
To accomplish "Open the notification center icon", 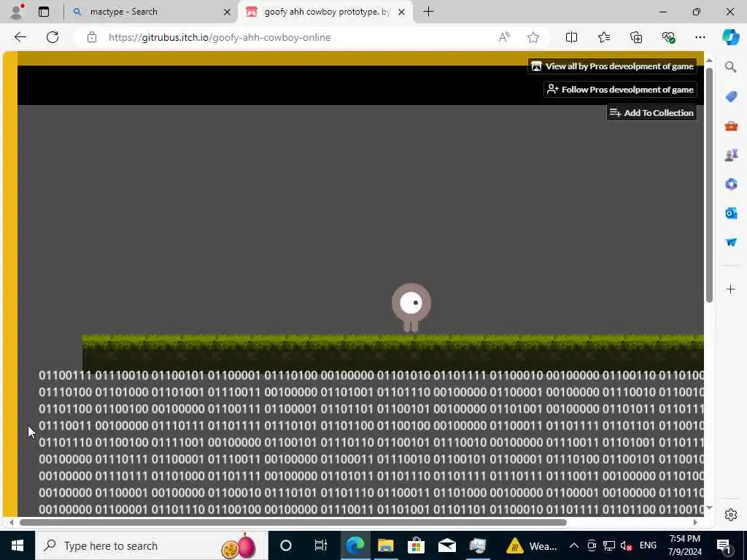I will point(724,545).
